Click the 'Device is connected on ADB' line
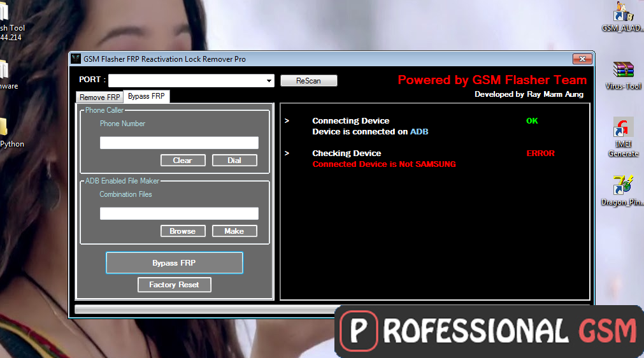Viewport: 644px width, 358px height. (x=370, y=132)
